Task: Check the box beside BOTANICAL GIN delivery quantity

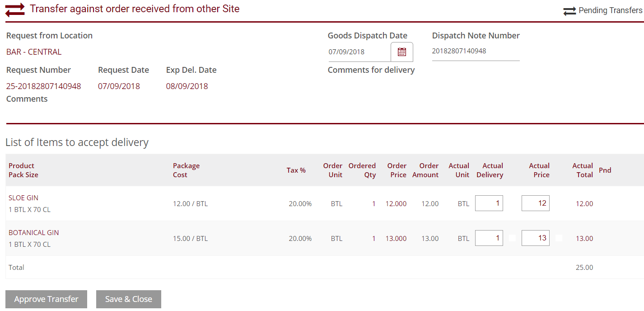Action: click(x=512, y=237)
